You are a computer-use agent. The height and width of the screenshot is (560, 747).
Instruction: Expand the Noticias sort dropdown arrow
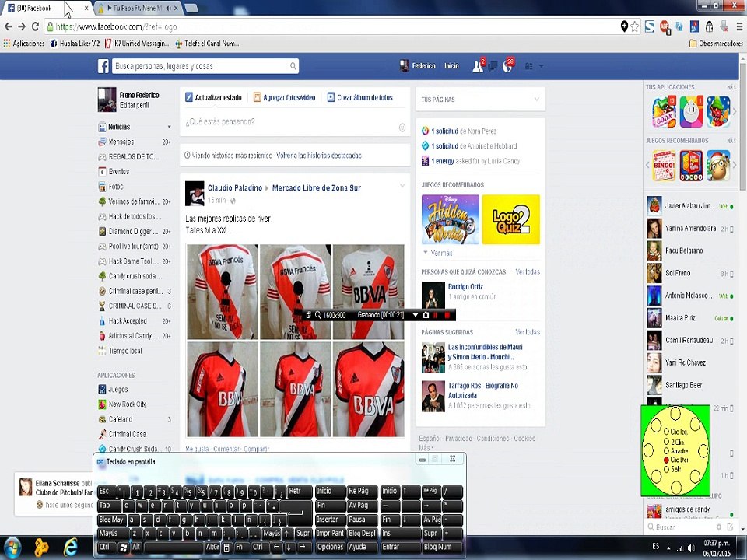tap(169, 127)
